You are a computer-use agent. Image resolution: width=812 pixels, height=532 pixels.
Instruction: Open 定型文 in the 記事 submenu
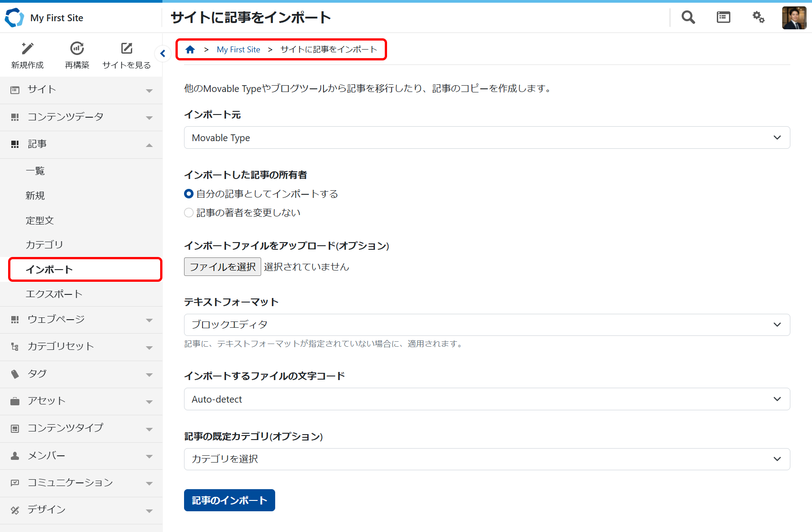tap(40, 220)
